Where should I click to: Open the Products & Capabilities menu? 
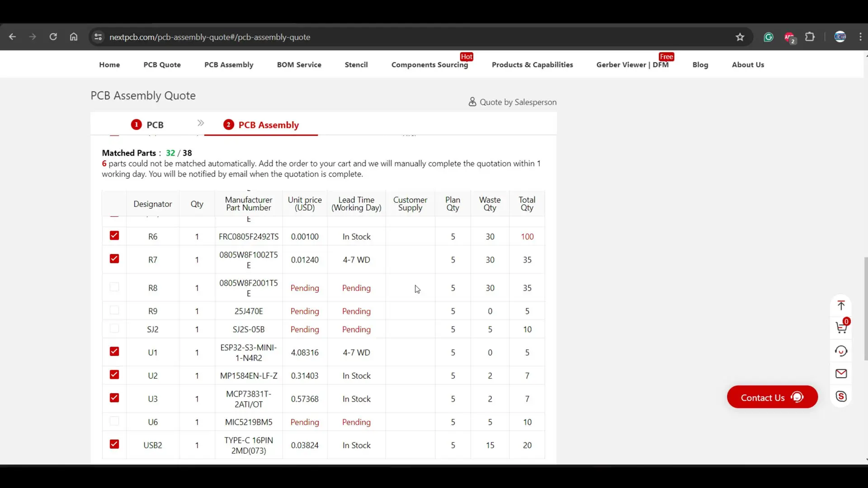[532, 65]
